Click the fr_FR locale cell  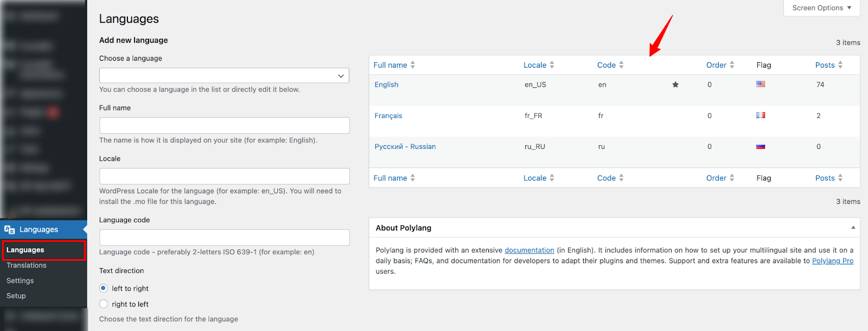(x=533, y=116)
